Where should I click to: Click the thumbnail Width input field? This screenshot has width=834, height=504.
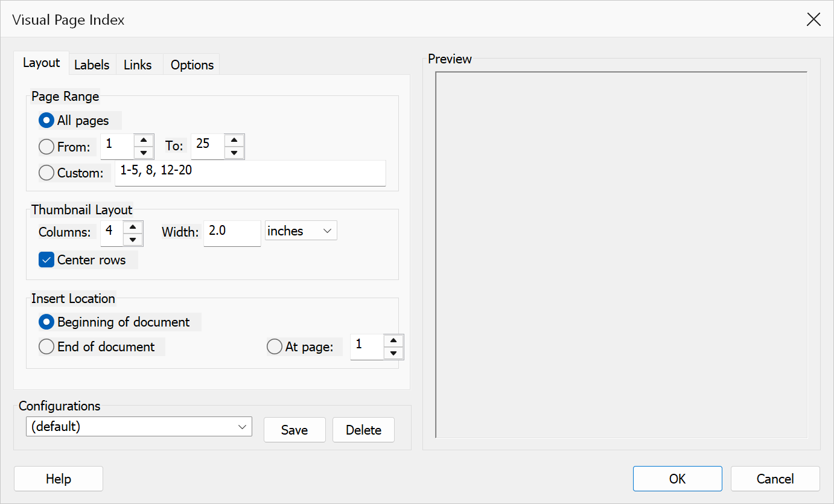[x=232, y=234]
